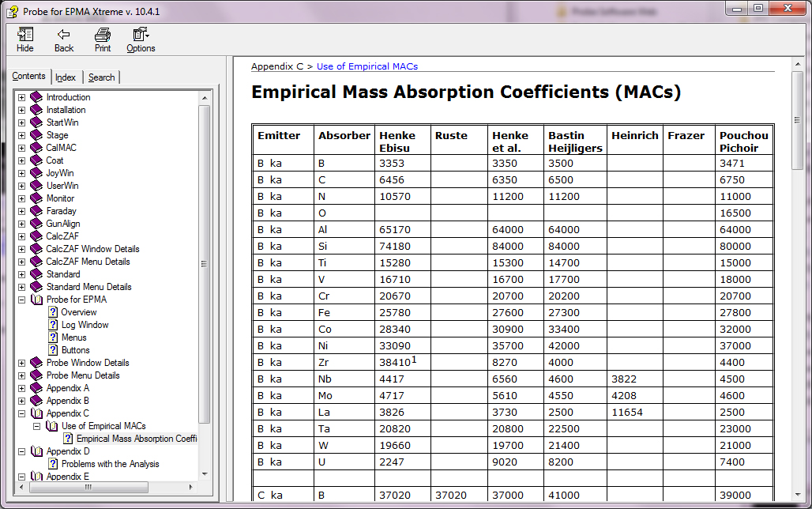Viewport: 812px width, 509px height.
Task: Select the Overview help topic icon
Action: pyautogui.click(x=53, y=312)
